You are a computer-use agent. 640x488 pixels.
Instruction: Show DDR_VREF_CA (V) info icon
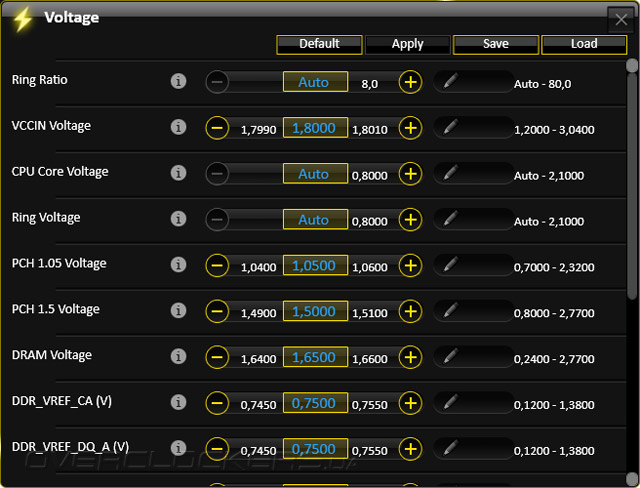pos(178,402)
